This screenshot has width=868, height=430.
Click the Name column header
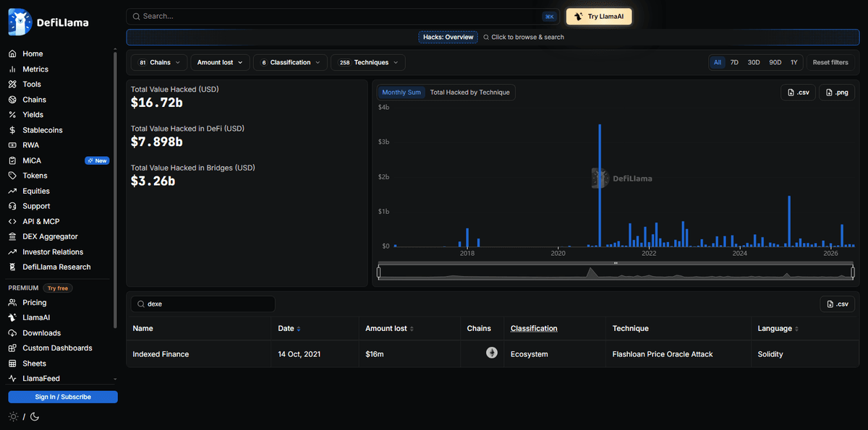pyautogui.click(x=142, y=329)
